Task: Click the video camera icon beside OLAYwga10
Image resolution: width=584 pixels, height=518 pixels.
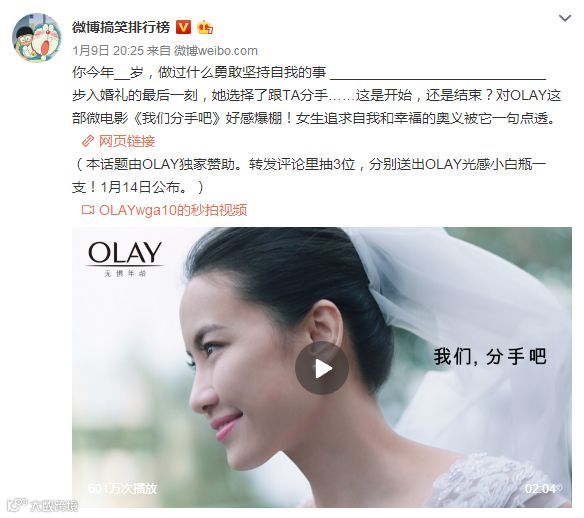Action: click(88, 210)
